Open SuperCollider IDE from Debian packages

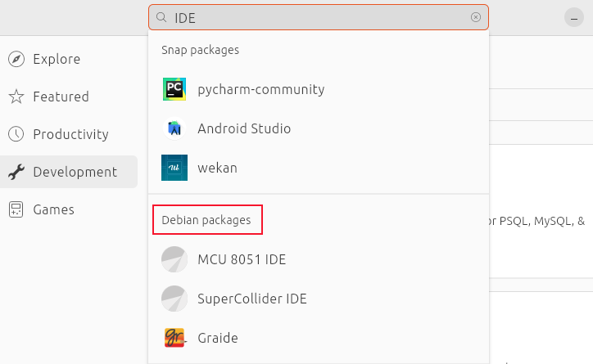coord(251,299)
